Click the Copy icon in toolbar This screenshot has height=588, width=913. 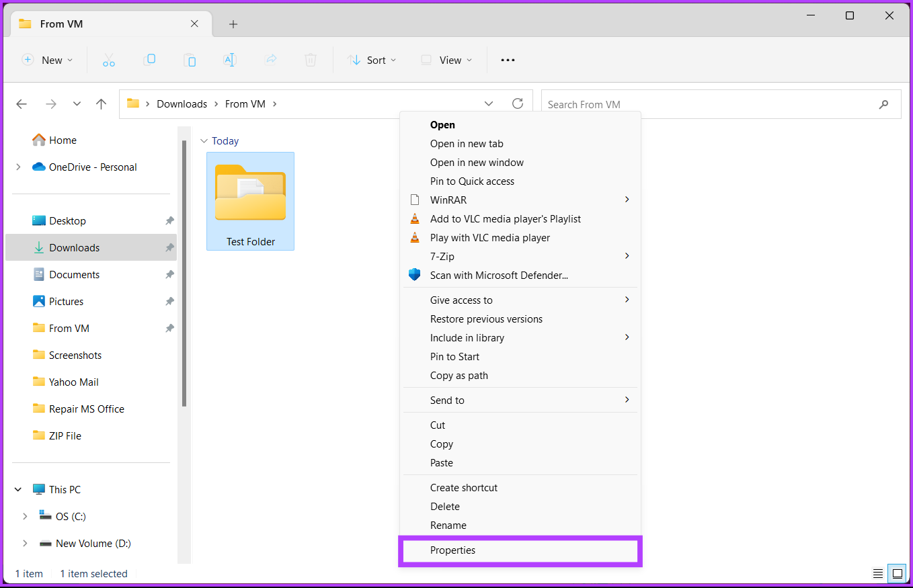click(149, 60)
